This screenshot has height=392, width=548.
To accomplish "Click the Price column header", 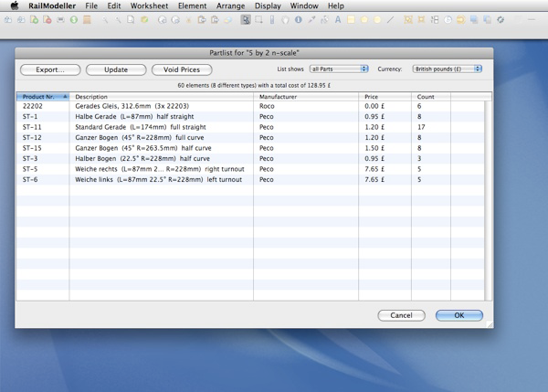I will coord(384,96).
